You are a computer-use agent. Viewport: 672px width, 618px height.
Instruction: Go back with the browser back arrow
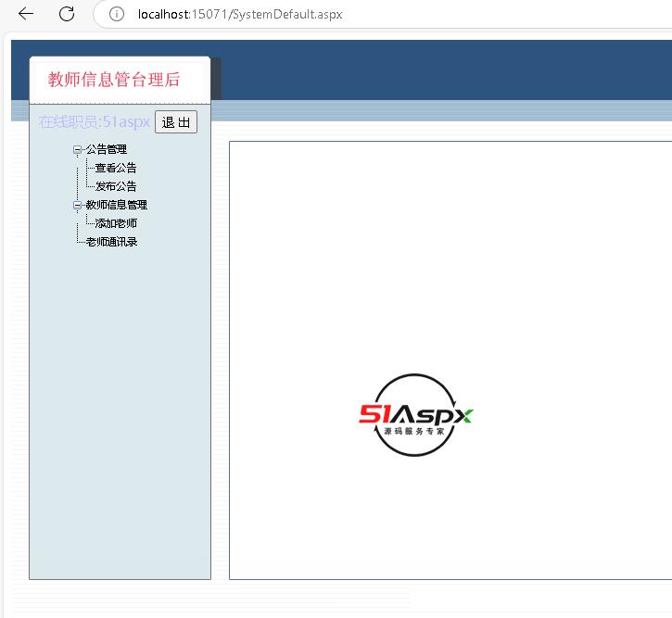(x=26, y=14)
